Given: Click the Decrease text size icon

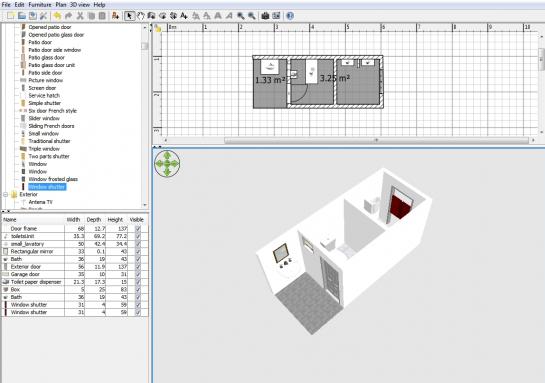Looking at the screenshot, I should coord(207,16).
